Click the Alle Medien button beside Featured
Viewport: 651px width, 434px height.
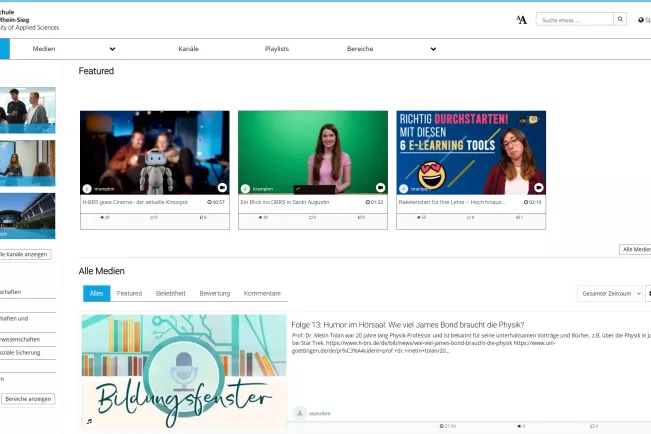click(x=635, y=249)
